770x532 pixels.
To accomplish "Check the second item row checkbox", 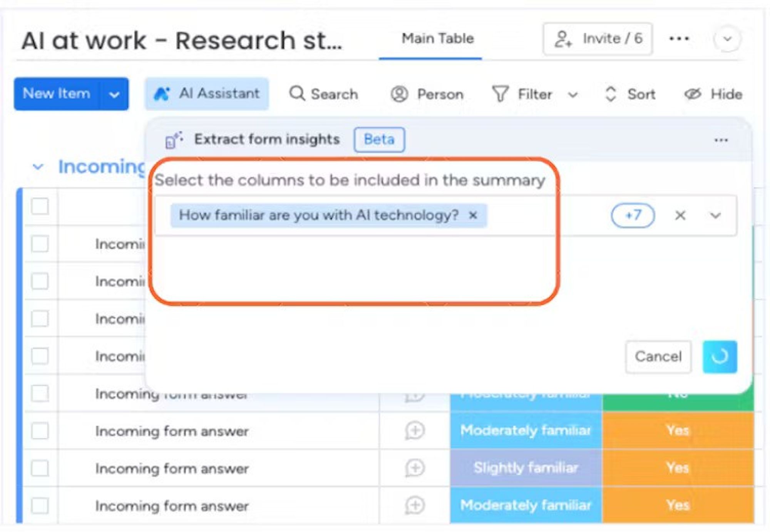I will (40, 281).
